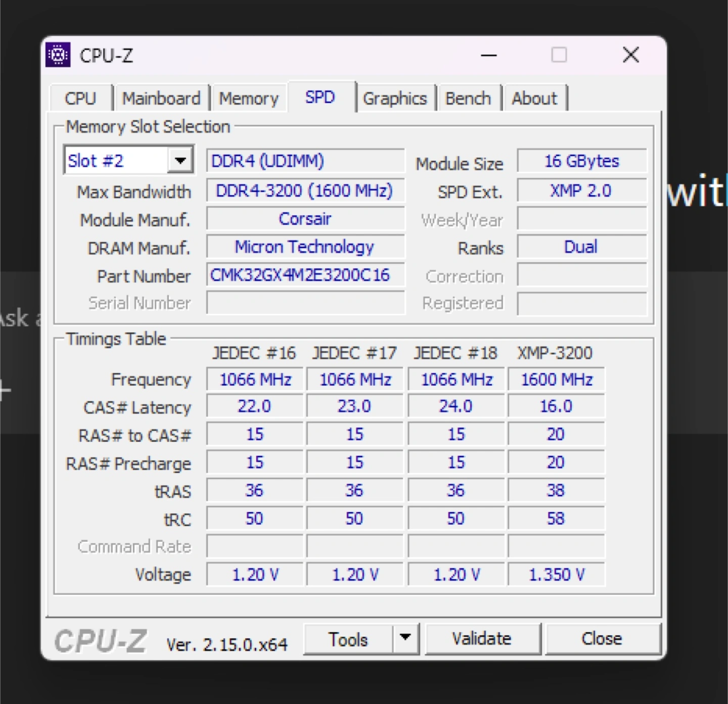Viewport: 728px width, 704px height.
Task: Close the CPU-Z window with X
Action: [x=630, y=55]
